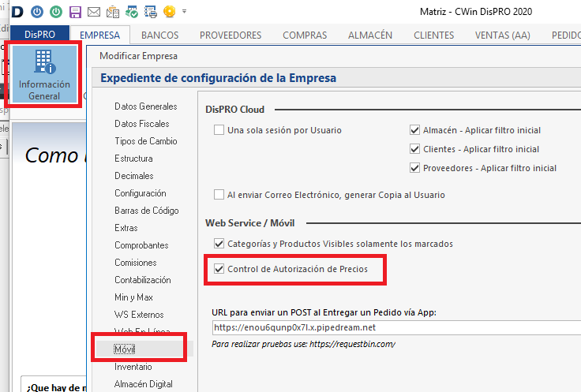Toggle Categorías y Productos Visibles checkbox

click(x=219, y=244)
